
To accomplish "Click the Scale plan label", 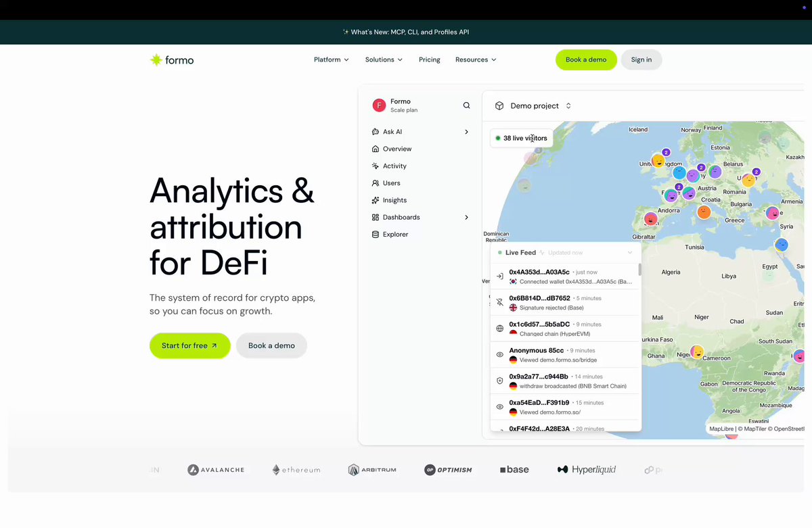I will [404, 110].
